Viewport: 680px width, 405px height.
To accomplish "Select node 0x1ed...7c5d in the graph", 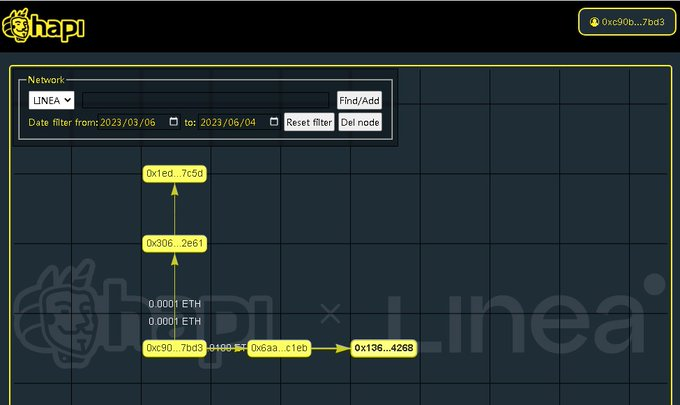I will point(174,173).
